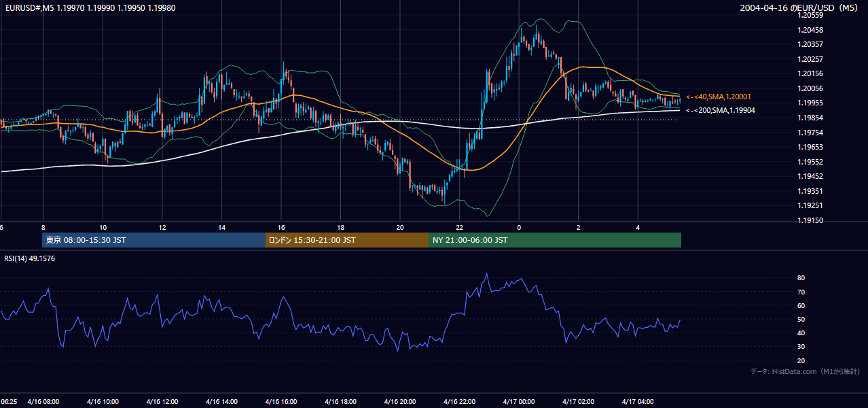Click the 4/16 16:00 time axis label

(281, 402)
